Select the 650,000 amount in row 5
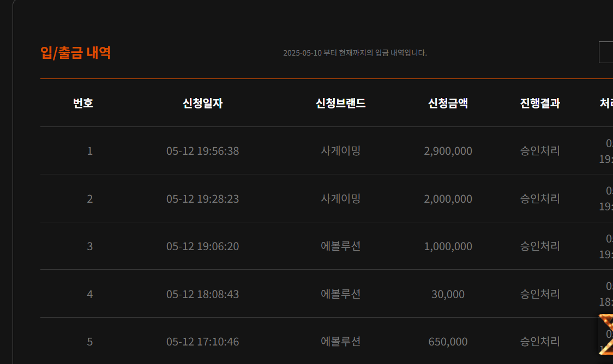613x364 pixels. 448,342
